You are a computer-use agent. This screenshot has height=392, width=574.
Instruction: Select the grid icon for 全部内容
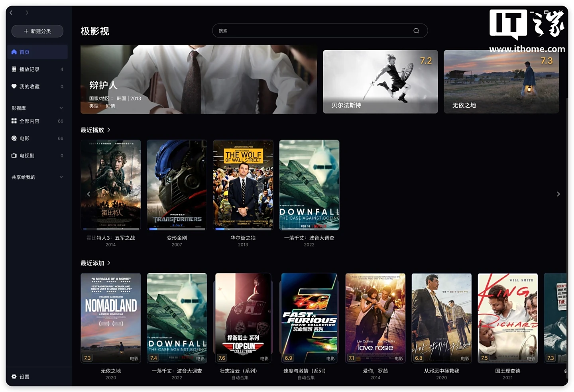pos(14,121)
